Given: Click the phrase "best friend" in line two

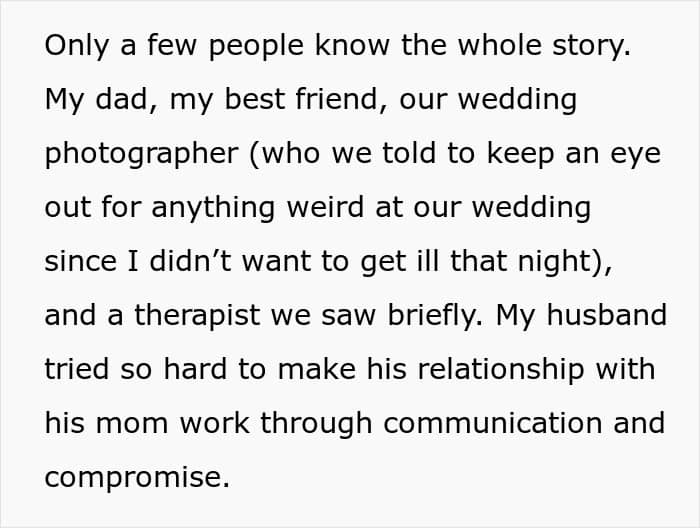Looking at the screenshot, I should [301, 99].
